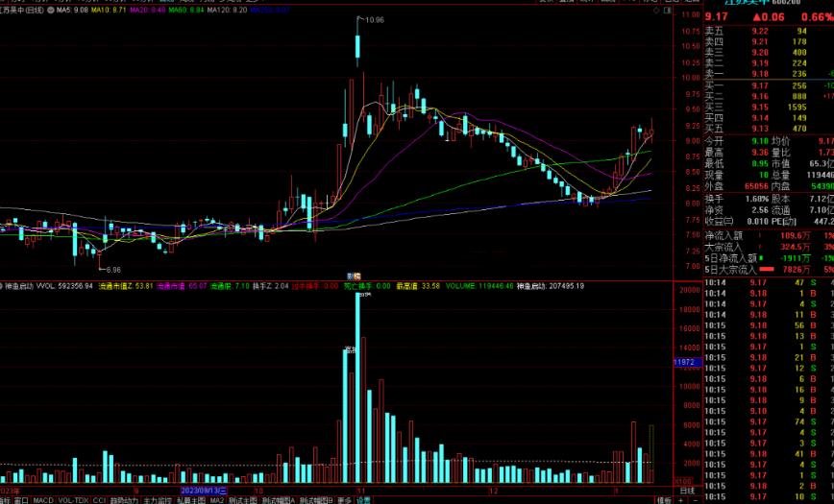The height and width of the screenshot is (504, 834).
Task: Click the 10:15 tick row with volume 56
Action: pyautogui.click(x=769, y=325)
